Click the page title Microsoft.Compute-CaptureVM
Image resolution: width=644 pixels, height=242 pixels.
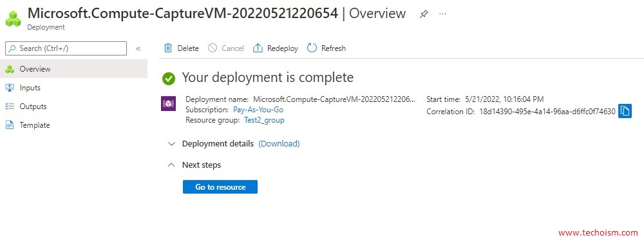pos(183,13)
